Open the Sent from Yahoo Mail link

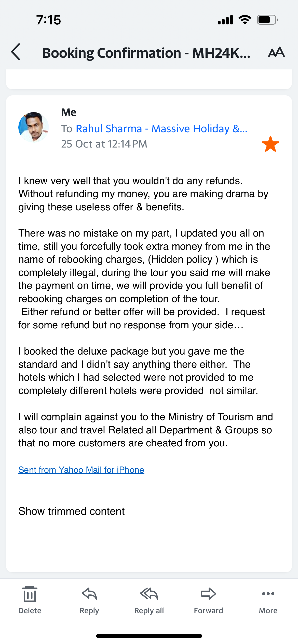81,470
